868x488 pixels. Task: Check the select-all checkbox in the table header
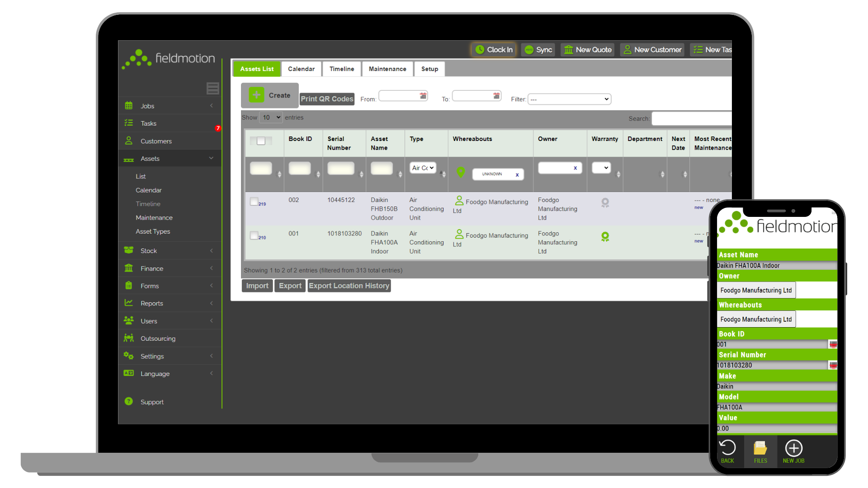pyautogui.click(x=261, y=141)
